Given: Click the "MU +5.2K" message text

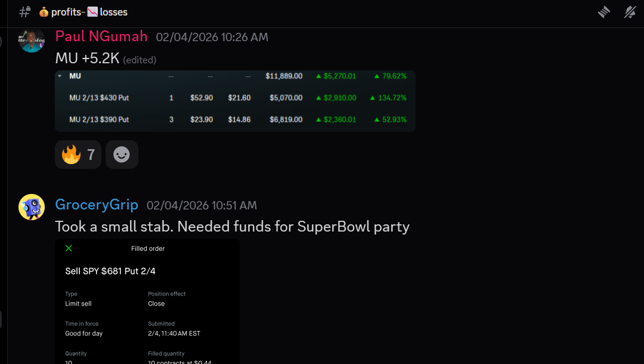Looking at the screenshot, I should pyautogui.click(x=88, y=58).
